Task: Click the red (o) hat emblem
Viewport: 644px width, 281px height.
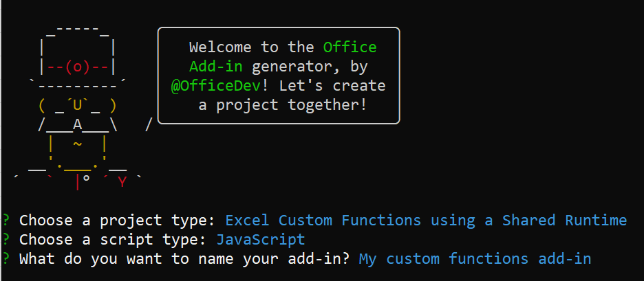Action: (x=78, y=67)
